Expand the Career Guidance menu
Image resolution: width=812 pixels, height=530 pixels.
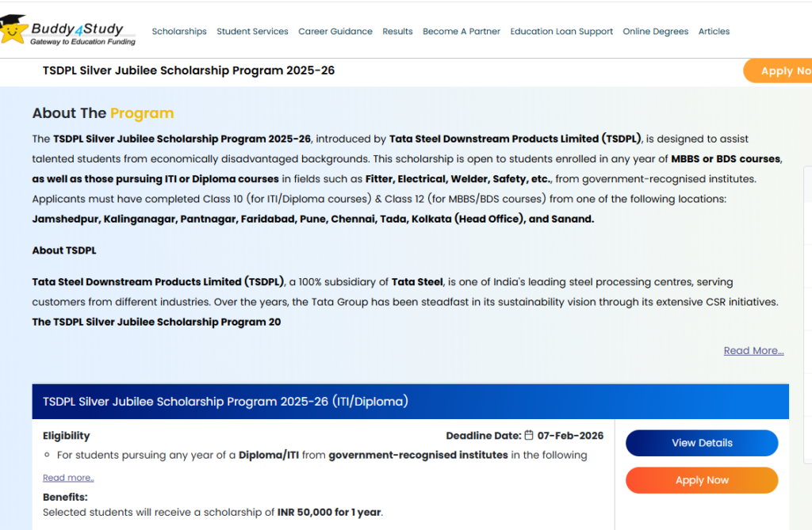click(335, 32)
